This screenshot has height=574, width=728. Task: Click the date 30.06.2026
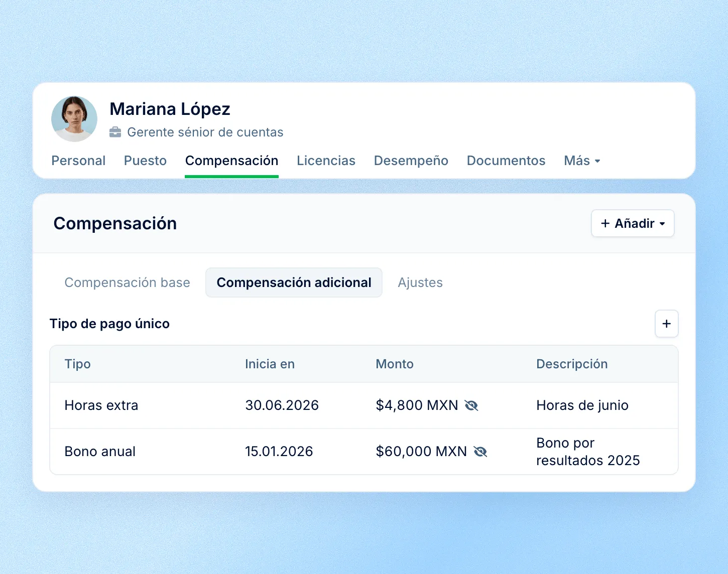(x=282, y=405)
